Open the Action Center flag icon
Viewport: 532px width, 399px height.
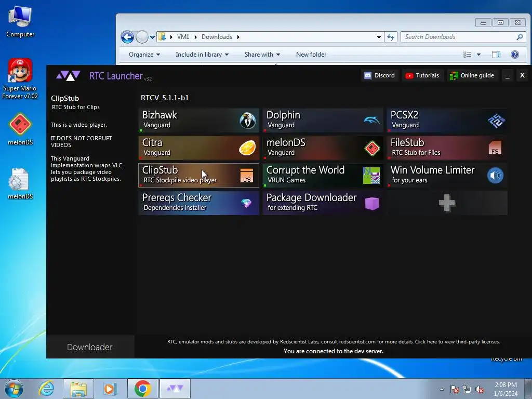click(x=455, y=389)
